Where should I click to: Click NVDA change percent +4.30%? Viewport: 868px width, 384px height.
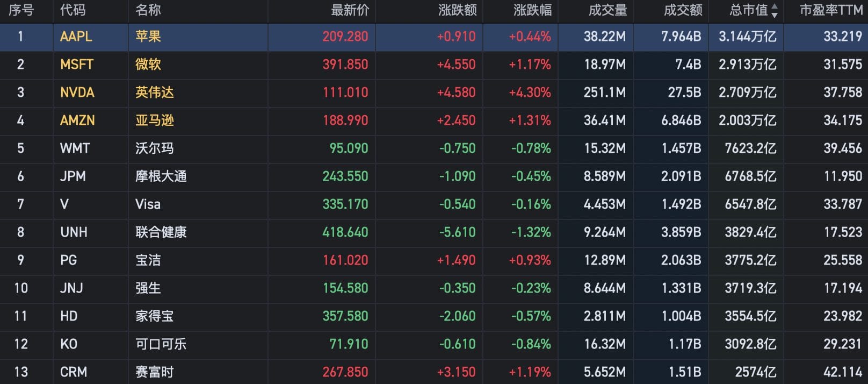coord(530,93)
